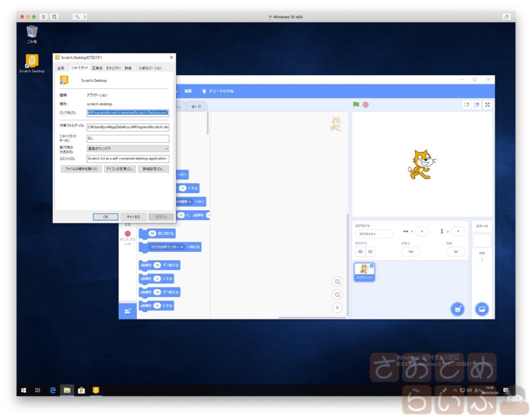Click the sprite size field showing 100
Image resolution: width=532 pixels, height=418 pixels.
tap(410, 251)
